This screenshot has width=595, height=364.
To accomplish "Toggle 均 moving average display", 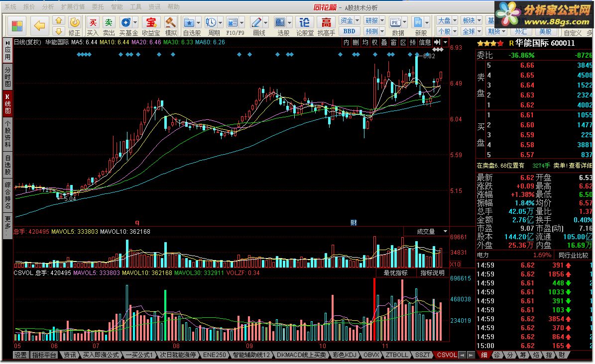I will (x=365, y=42).
